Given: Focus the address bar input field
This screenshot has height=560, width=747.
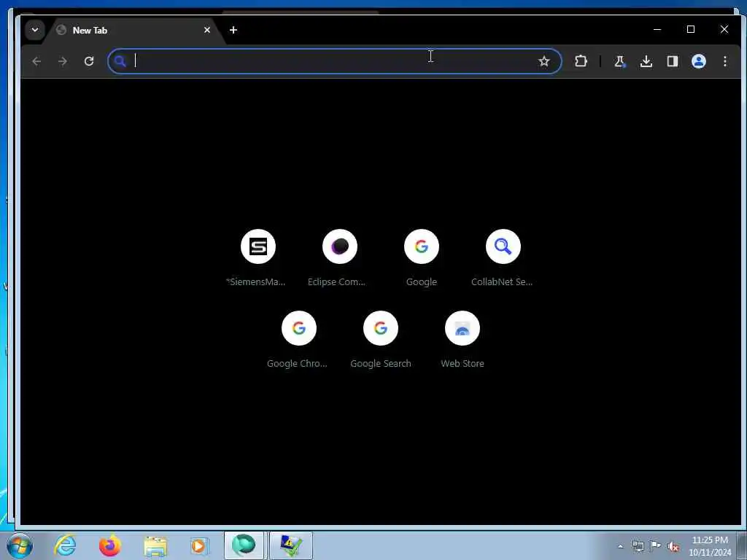Looking at the screenshot, I should click(333, 61).
